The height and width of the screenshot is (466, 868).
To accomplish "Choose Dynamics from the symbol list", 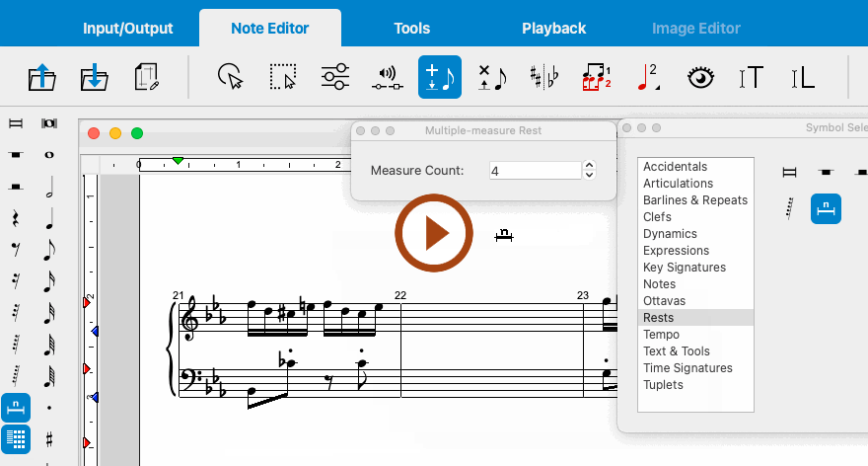I will tap(670, 234).
